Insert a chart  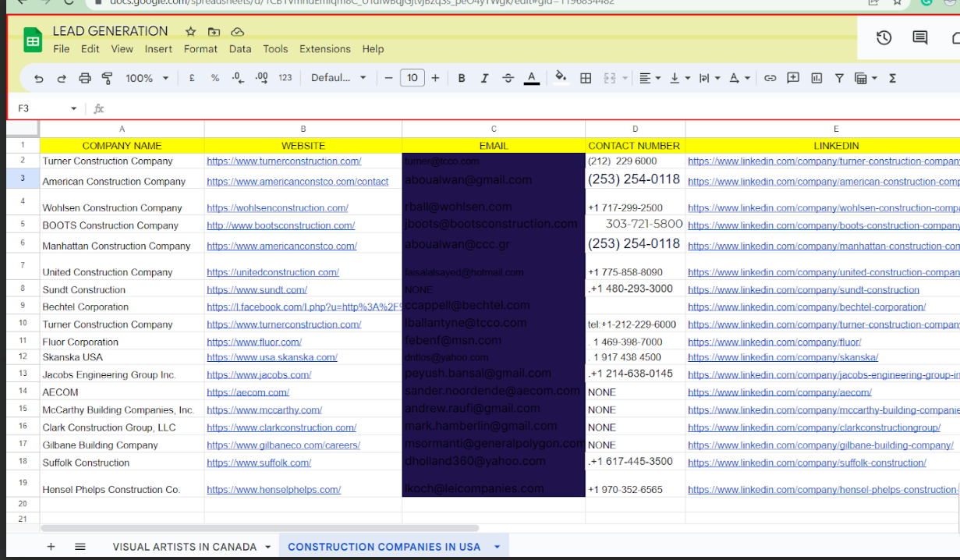(817, 78)
